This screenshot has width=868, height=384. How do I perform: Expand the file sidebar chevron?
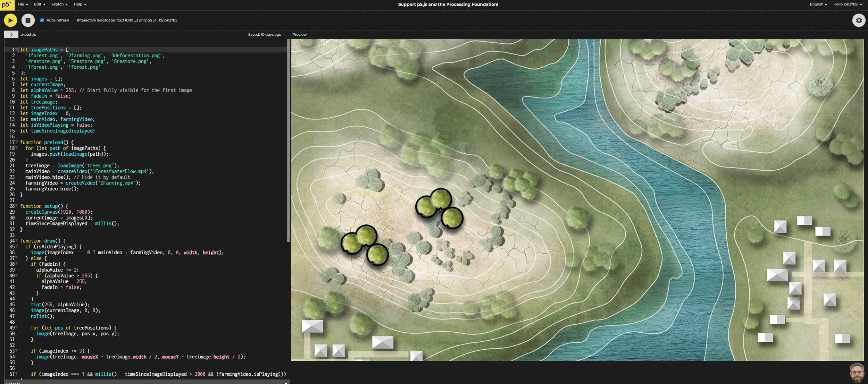(x=11, y=34)
